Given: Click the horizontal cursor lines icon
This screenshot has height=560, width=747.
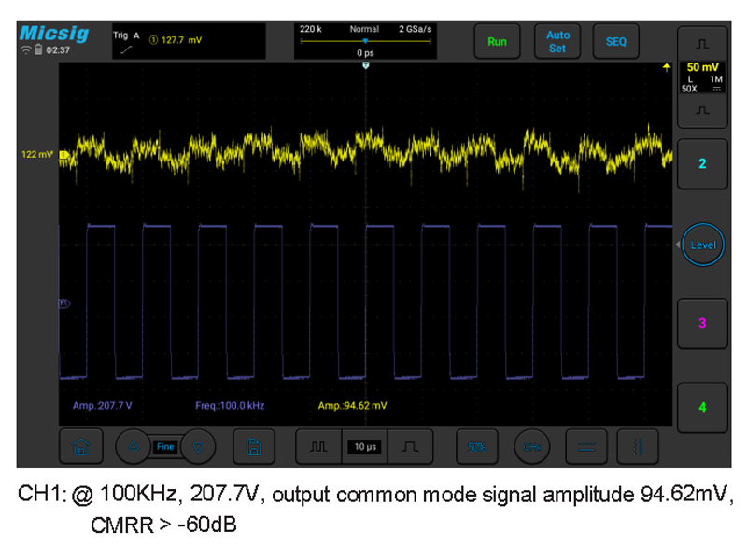Looking at the screenshot, I should [x=585, y=447].
